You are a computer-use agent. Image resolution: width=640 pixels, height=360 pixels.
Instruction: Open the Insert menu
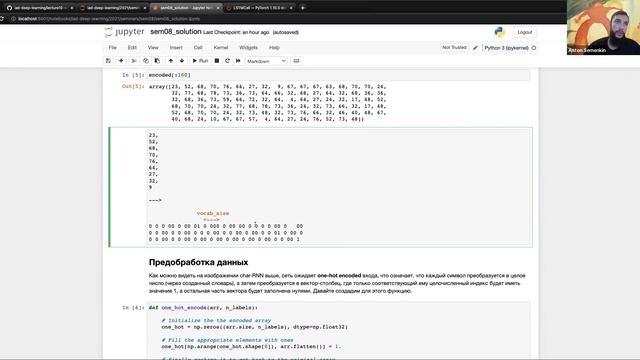176,47
